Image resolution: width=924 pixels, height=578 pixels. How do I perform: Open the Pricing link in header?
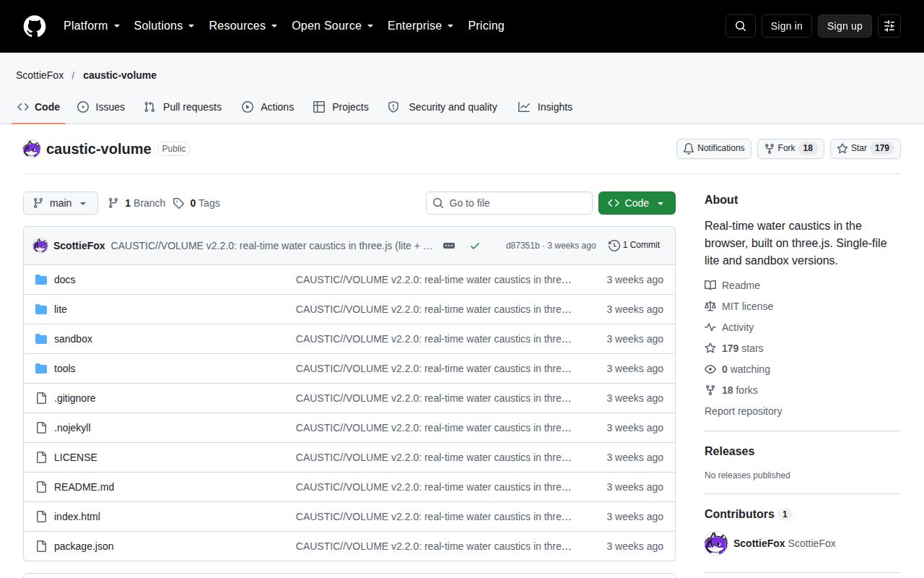coord(486,26)
